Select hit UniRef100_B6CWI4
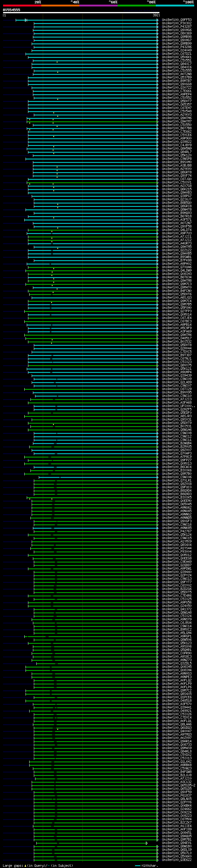 (177, 467)
